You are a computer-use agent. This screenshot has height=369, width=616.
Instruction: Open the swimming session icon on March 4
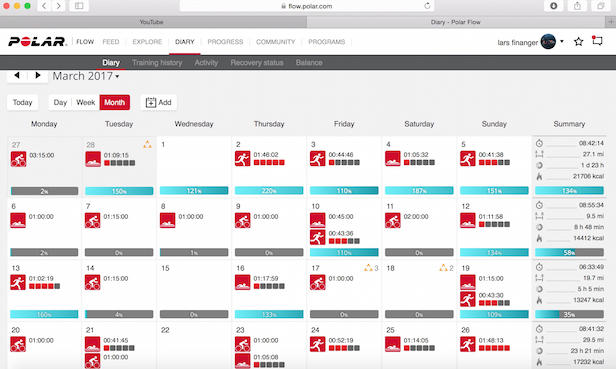click(x=392, y=159)
